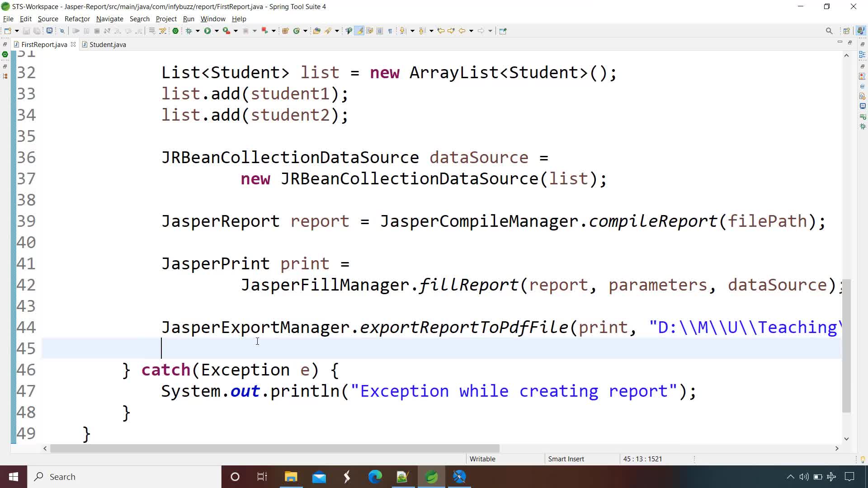Click the Pin Editor icon
This screenshot has width=868, height=488.
point(503,31)
